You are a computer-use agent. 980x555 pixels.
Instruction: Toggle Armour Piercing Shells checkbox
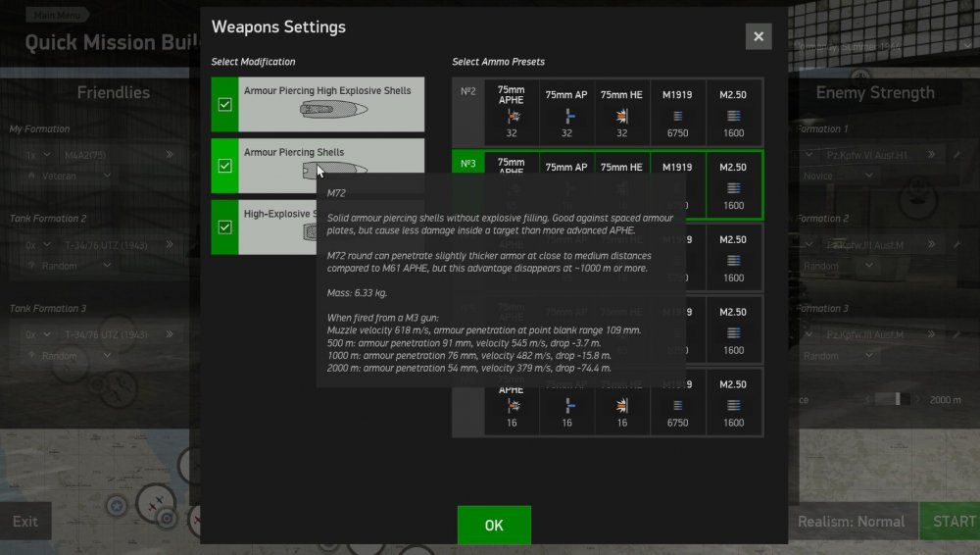(x=225, y=166)
